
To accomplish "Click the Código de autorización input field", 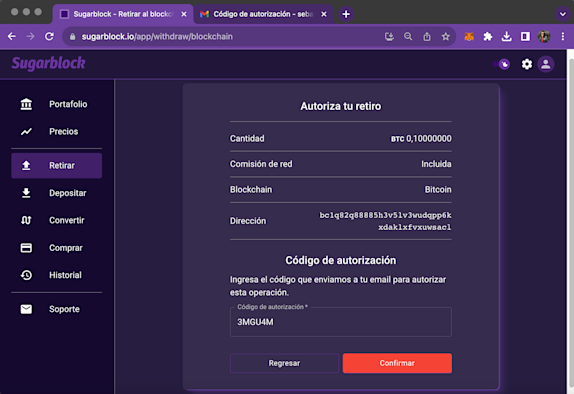I will [x=341, y=322].
